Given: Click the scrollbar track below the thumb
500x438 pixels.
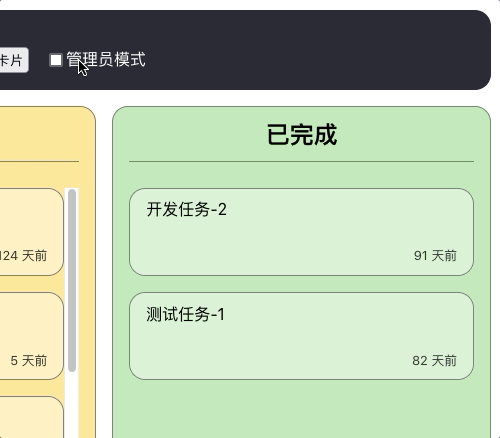Looking at the screenshot, I should point(72,405).
